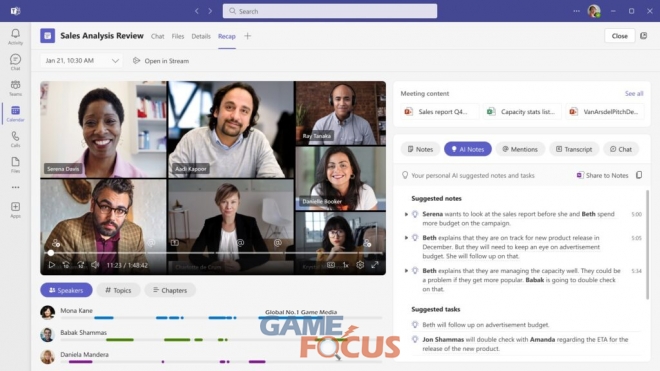Click the See all link in Meeting content
Screen dimensions: 660x371
pos(634,93)
